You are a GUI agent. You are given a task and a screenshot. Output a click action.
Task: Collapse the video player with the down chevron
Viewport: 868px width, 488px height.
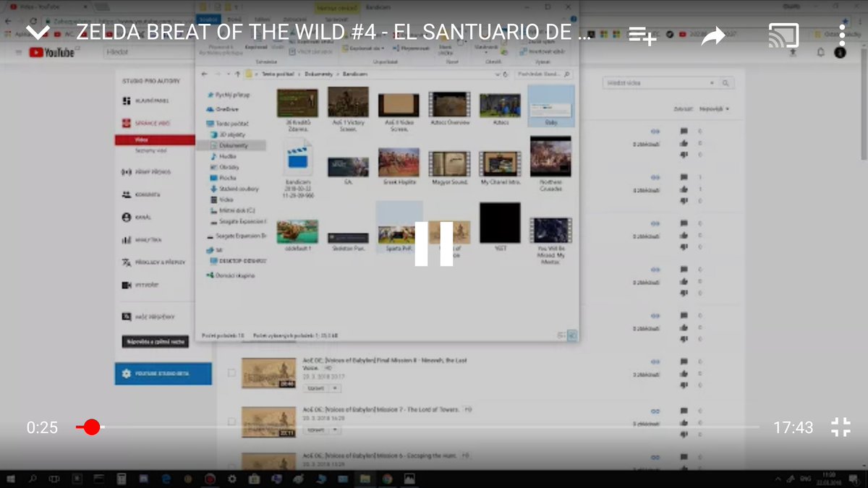pos(38,32)
